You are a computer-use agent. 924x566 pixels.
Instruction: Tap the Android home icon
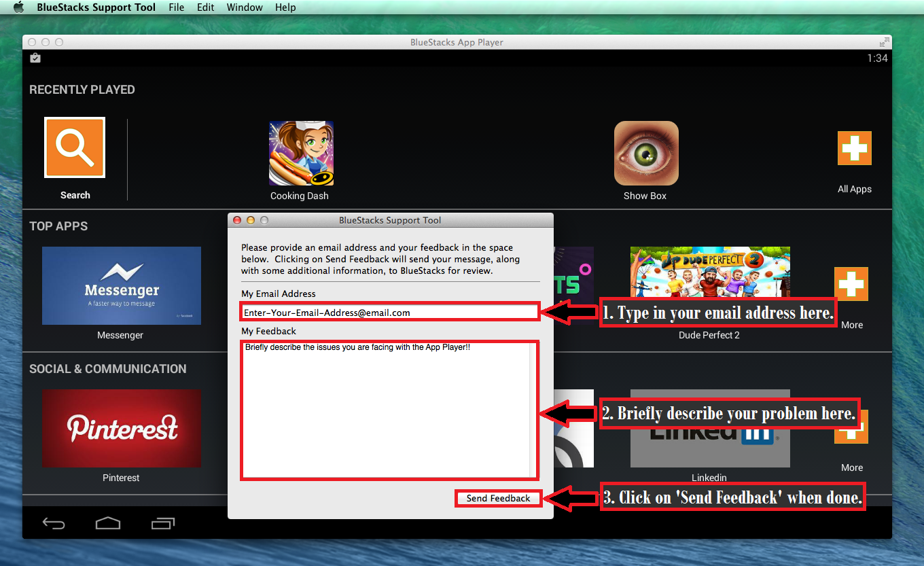tap(108, 523)
